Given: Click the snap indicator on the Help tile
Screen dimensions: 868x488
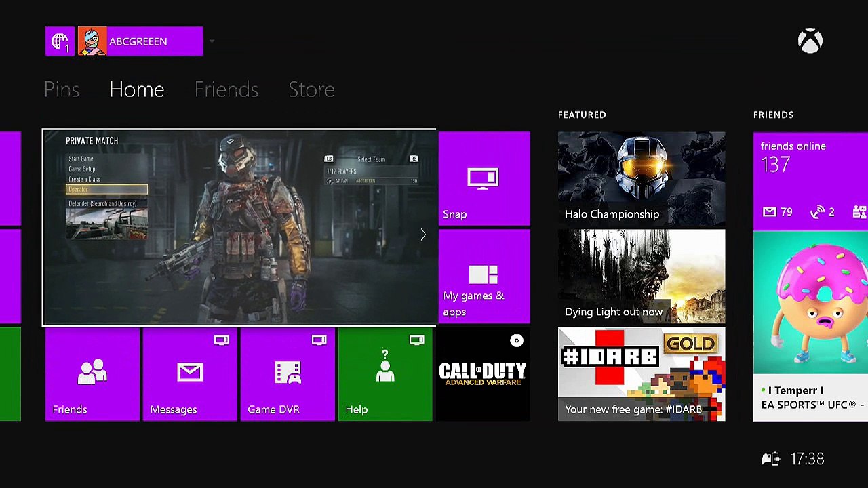Looking at the screenshot, I should (x=417, y=340).
